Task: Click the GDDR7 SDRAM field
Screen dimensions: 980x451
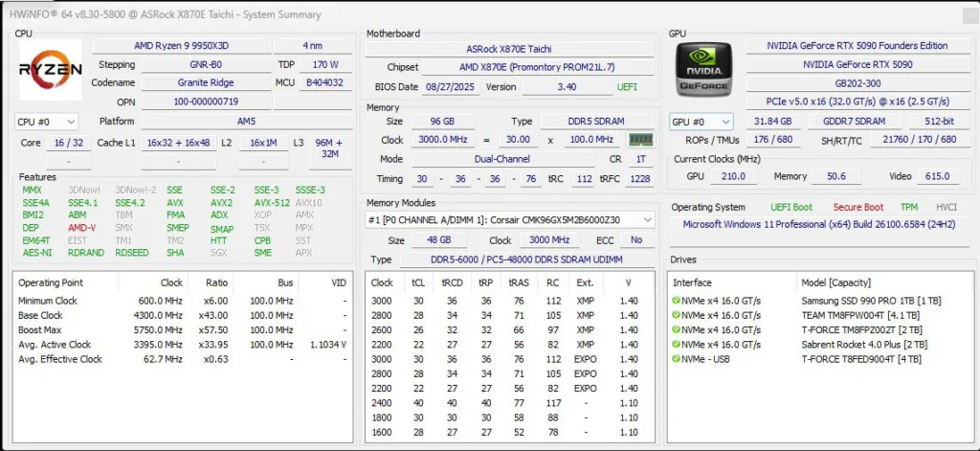Action: coord(855,122)
